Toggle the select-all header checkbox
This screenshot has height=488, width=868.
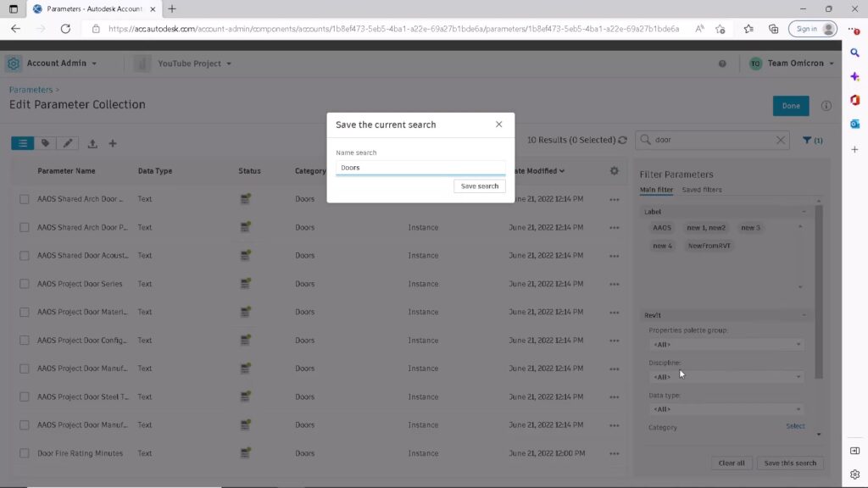[25, 171]
